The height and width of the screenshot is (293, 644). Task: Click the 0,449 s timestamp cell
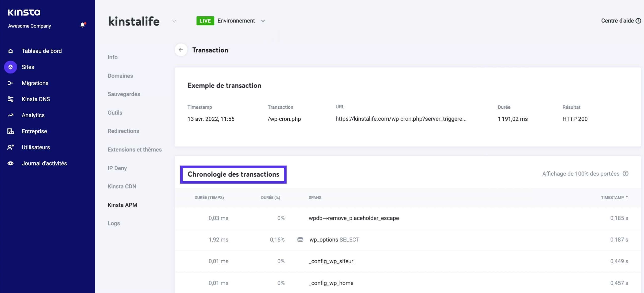point(619,261)
